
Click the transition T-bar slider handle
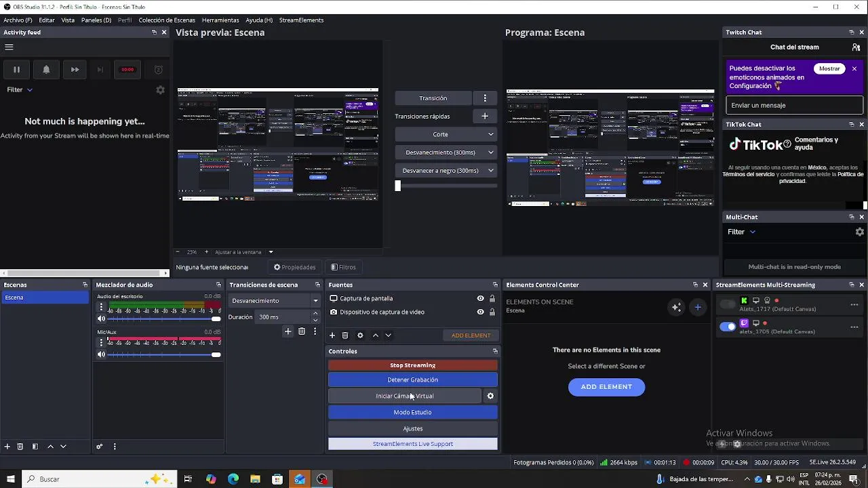[398, 186]
